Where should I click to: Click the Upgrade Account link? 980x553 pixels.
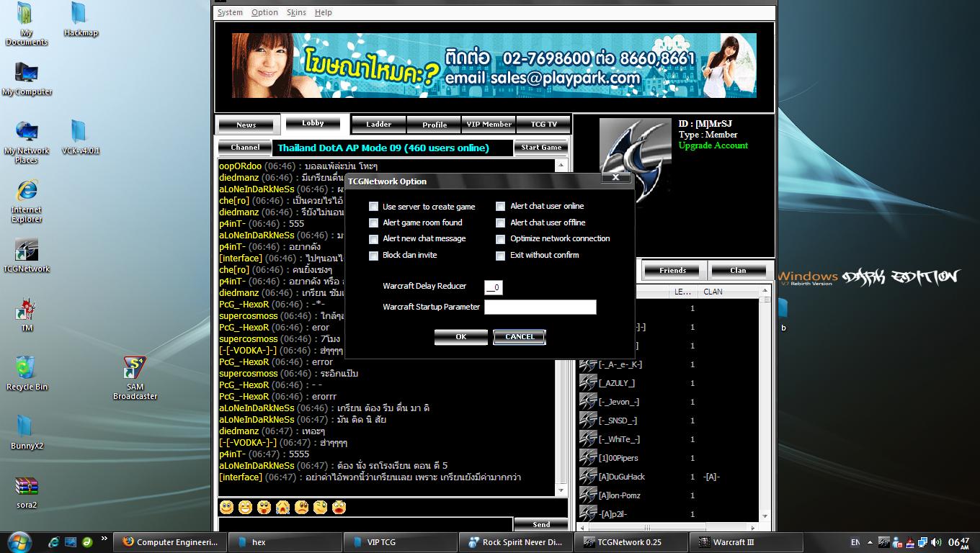(x=713, y=145)
